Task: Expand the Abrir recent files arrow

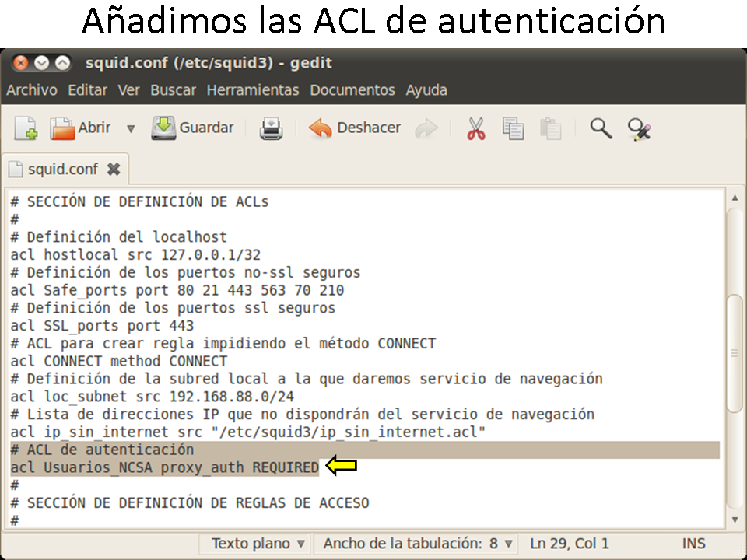Action: point(131,128)
